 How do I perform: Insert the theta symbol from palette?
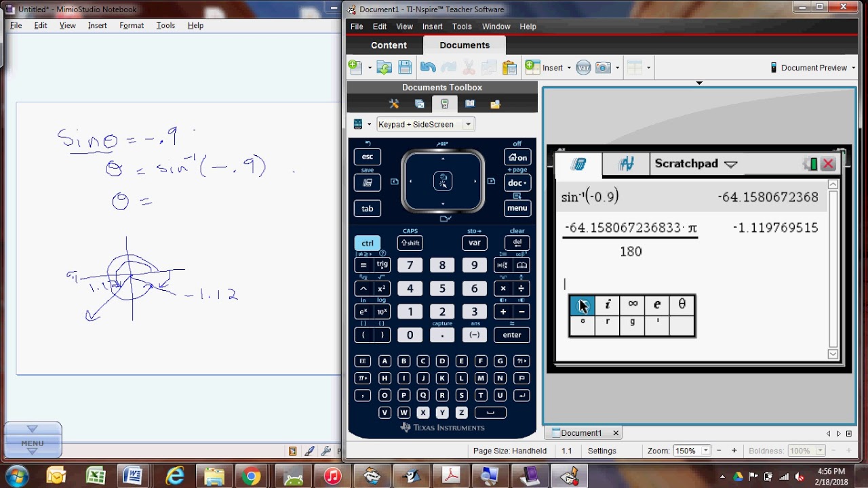point(682,305)
